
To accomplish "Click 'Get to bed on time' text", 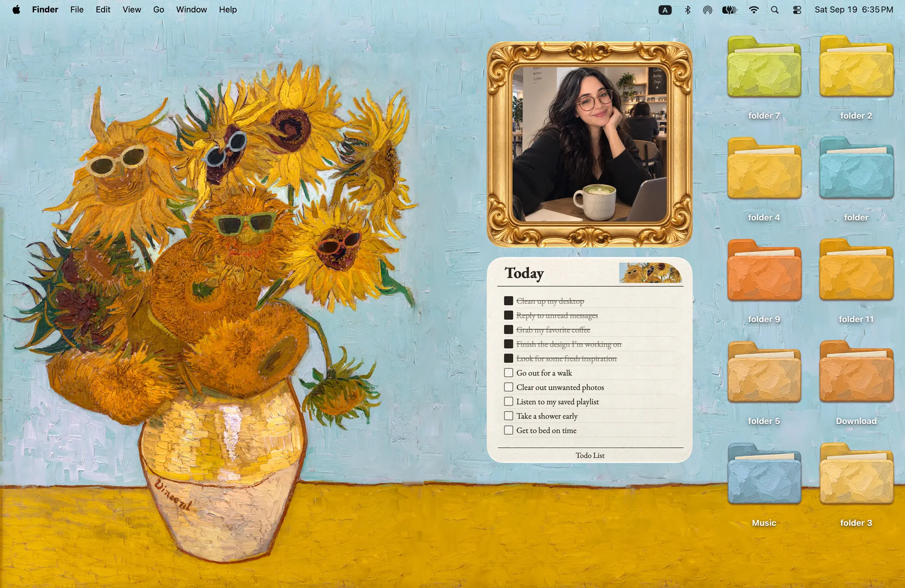I will (x=546, y=431).
